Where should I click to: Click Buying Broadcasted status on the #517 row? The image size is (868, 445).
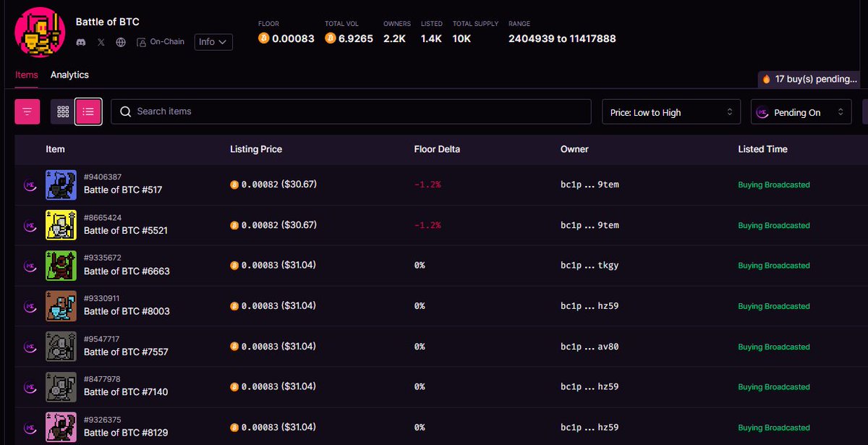click(774, 185)
